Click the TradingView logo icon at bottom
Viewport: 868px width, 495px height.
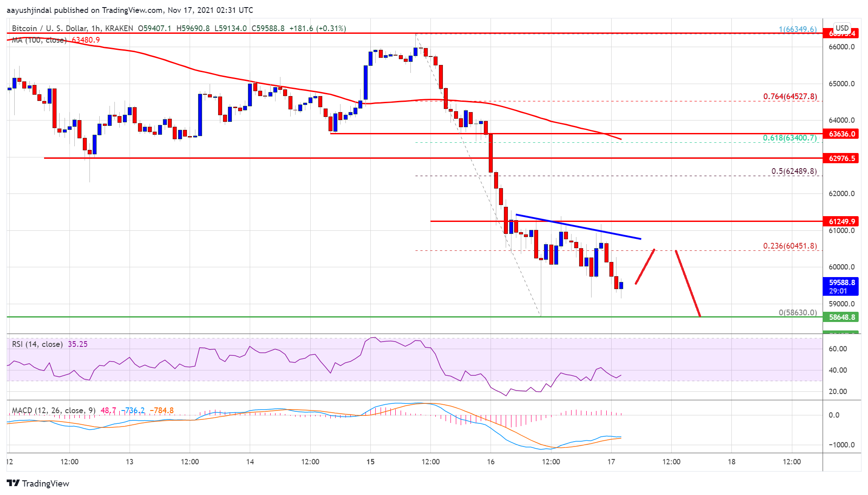(13, 483)
